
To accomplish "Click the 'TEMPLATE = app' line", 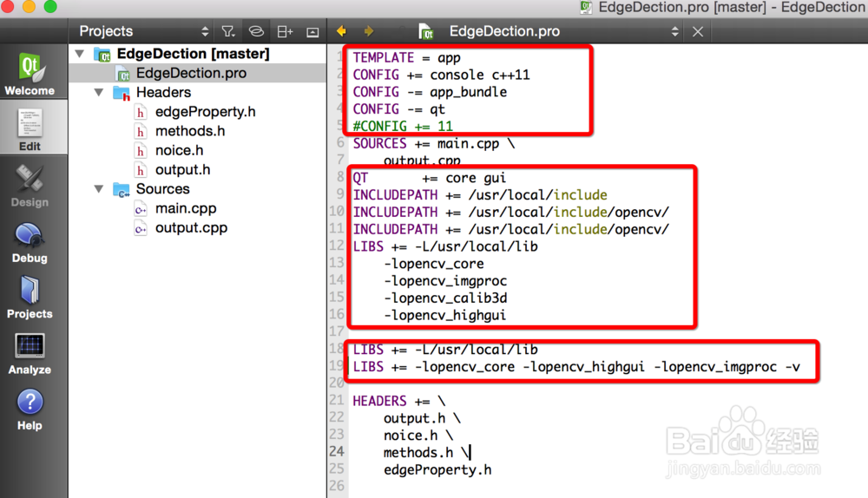I will 407,57.
